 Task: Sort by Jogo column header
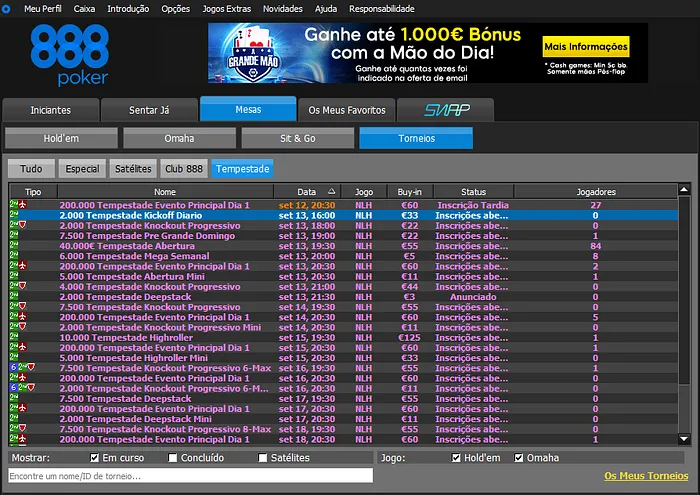pyautogui.click(x=364, y=191)
